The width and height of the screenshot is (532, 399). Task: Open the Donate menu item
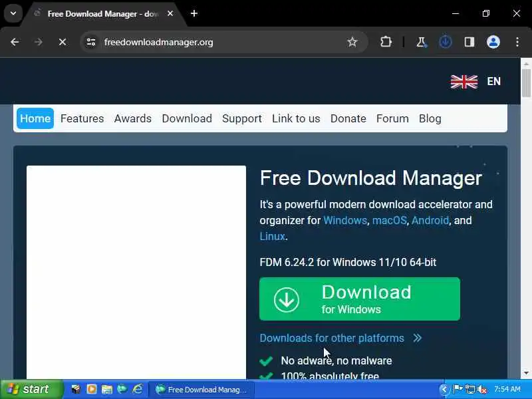coord(348,118)
